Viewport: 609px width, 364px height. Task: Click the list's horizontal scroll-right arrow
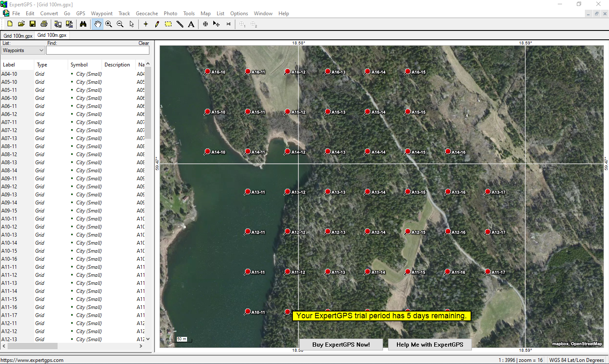(141, 346)
